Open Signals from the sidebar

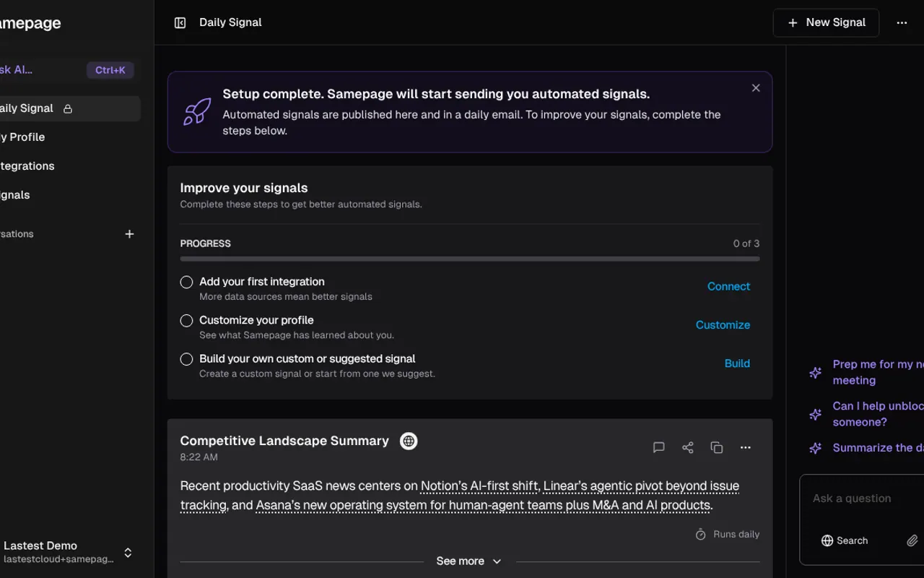coord(70,195)
